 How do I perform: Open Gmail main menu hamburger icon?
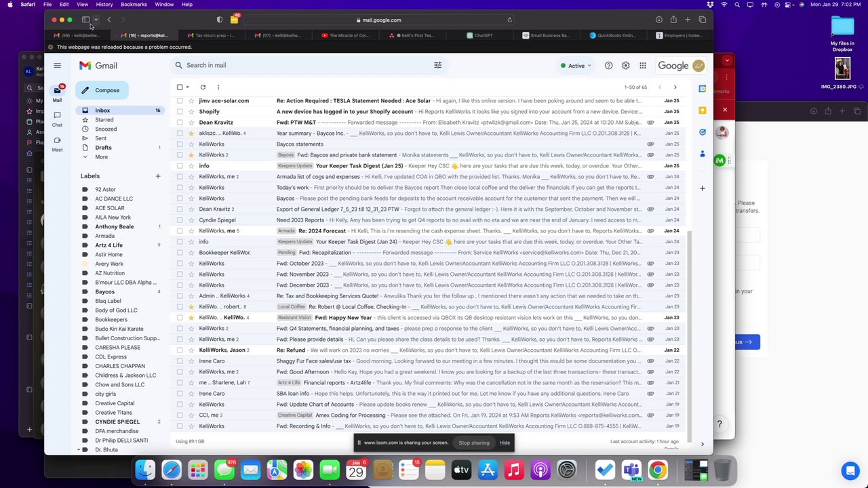[57, 65]
